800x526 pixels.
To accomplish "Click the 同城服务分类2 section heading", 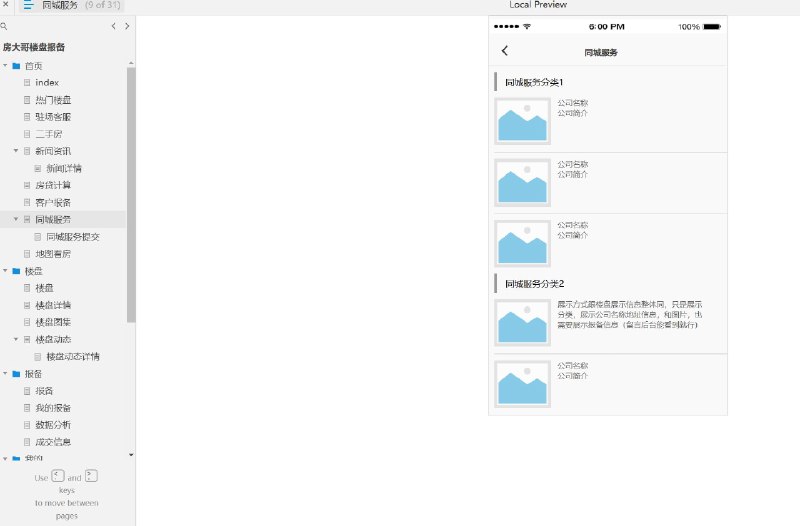I will click(535, 284).
